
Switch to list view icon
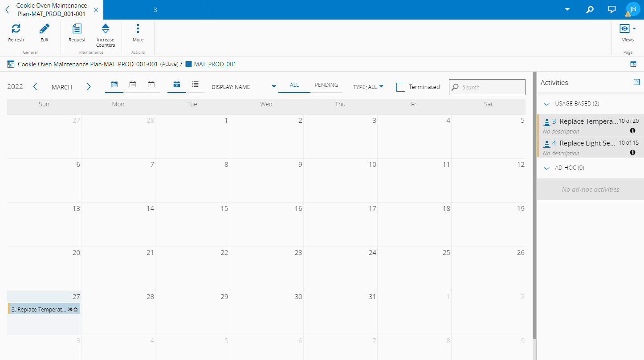tap(195, 84)
